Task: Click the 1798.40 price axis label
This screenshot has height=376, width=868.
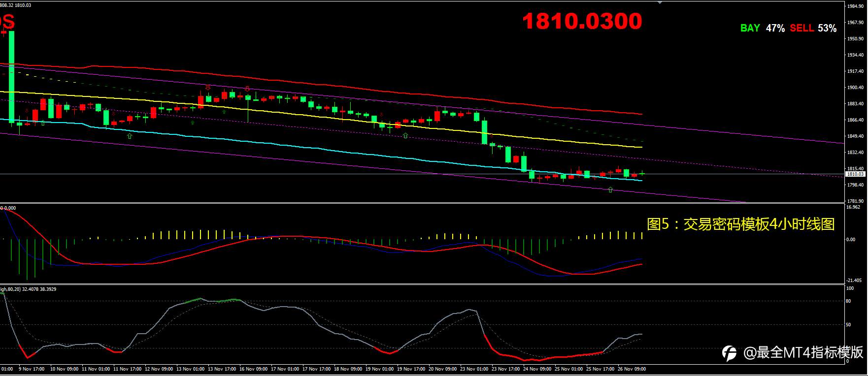Action: click(x=855, y=185)
